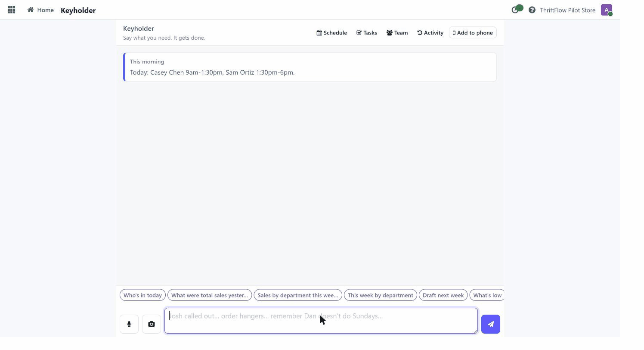Click today's shift summary for Casey Chen

tap(212, 72)
